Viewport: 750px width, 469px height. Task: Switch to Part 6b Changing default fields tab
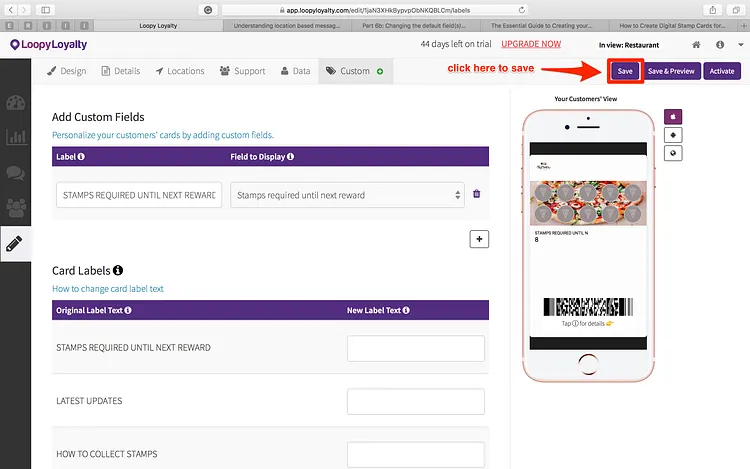(x=414, y=25)
